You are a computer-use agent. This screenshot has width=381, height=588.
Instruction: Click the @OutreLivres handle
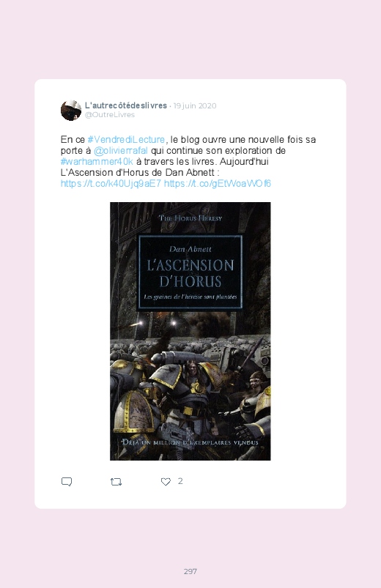[110, 115]
